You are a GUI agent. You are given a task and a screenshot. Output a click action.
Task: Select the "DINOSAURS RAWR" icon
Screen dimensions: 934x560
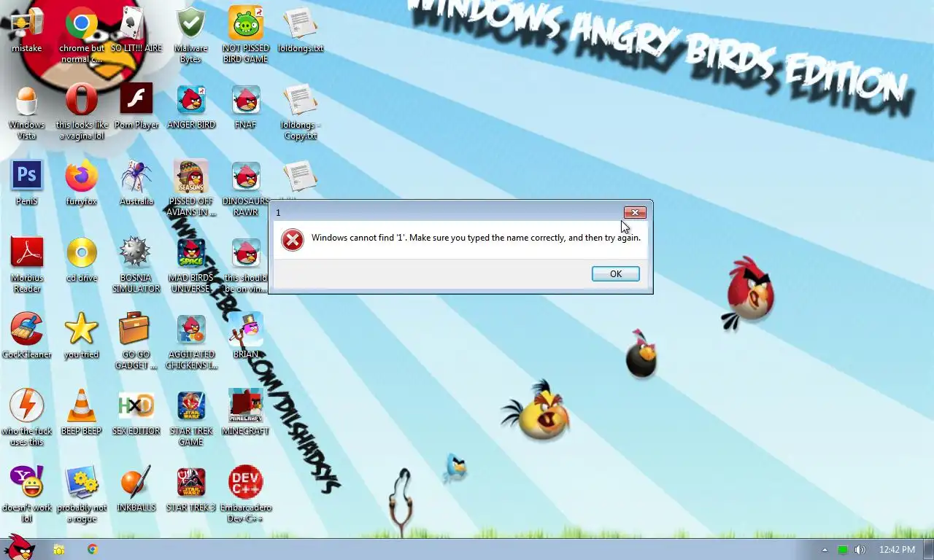click(246, 188)
